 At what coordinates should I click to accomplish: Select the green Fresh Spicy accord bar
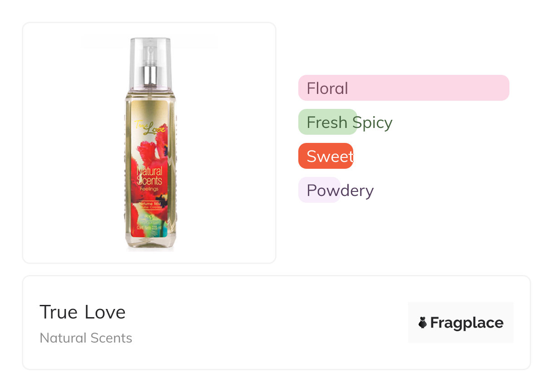click(327, 122)
